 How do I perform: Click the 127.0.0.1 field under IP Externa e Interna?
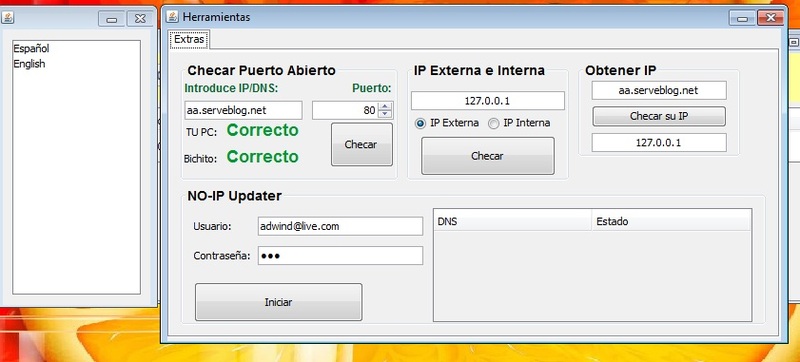click(488, 101)
